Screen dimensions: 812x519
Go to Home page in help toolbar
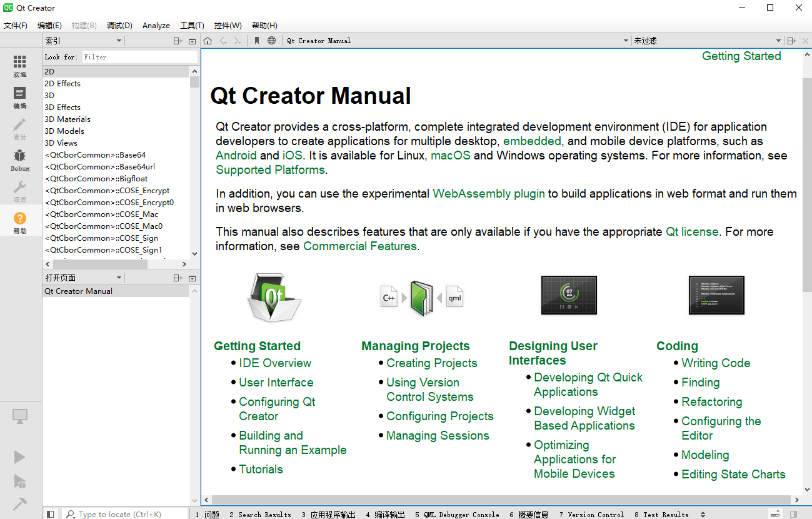tap(208, 41)
